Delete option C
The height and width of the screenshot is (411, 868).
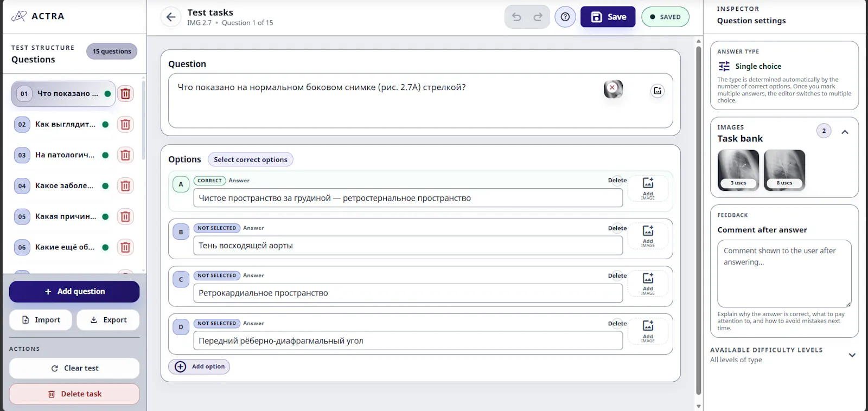click(617, 275)
